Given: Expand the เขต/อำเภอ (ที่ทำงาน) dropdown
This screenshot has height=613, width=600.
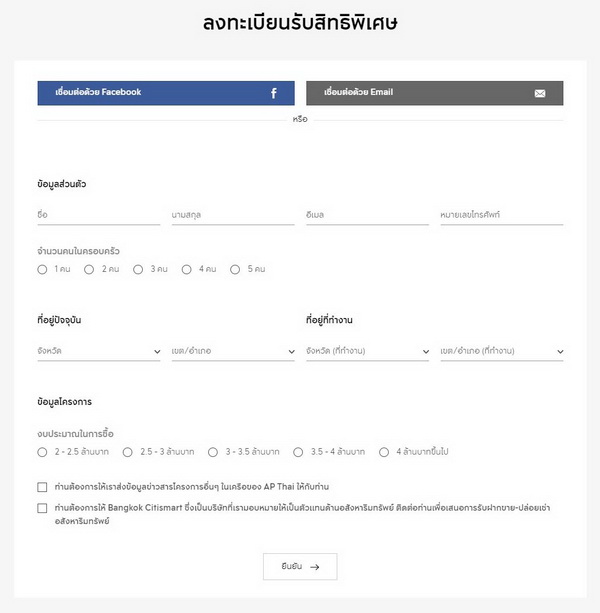Looking at the screenshot, I should 502,351.
